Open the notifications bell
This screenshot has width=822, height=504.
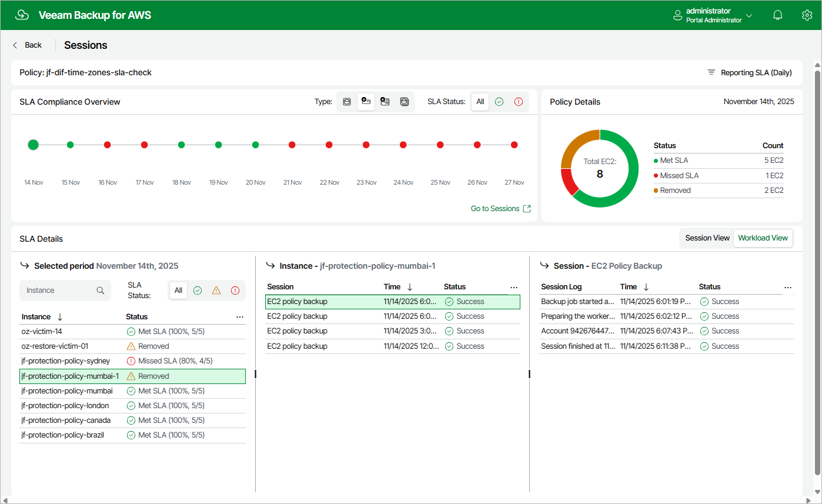[x=778, y=15]
